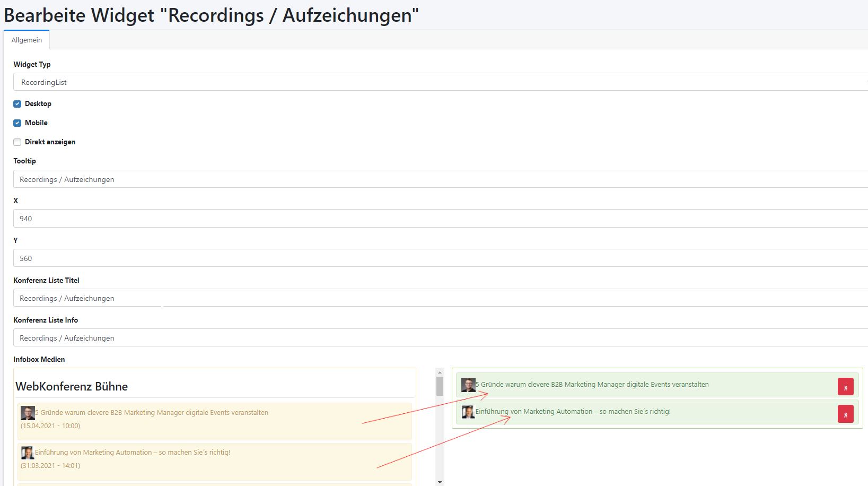The height and width of the screenshot is (486, 868).
Task: Click speaker avatar of '5 Gründe' in left list
Action: [x=28, y=413]
